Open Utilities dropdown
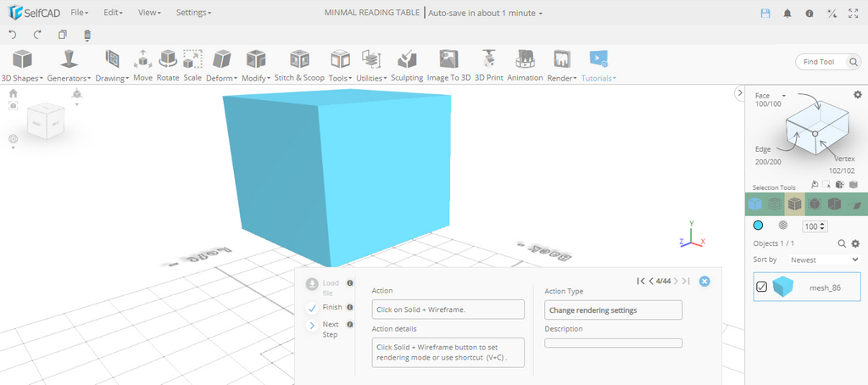868x385 pixels. point(371,65)
